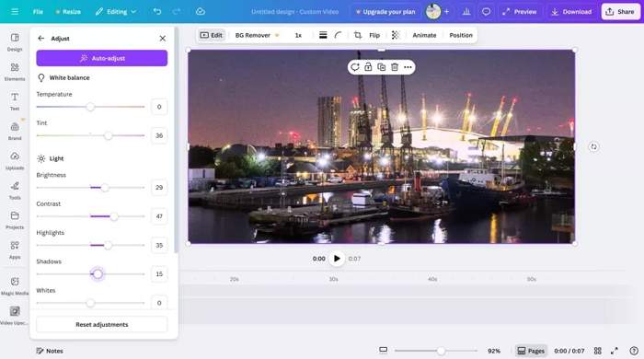Redo the last action
This screenshot has width=644, height=359.
pyautogui.click(x=177, y=11)
